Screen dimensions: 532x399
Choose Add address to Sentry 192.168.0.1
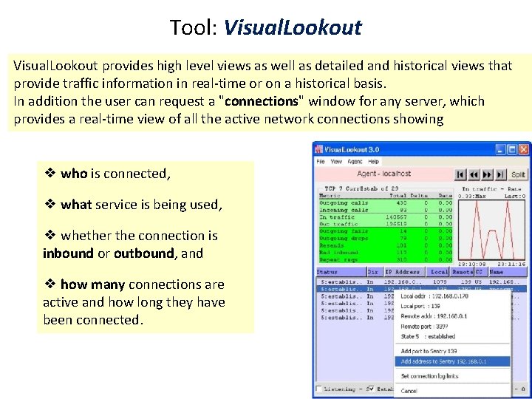tap(453, 361)
